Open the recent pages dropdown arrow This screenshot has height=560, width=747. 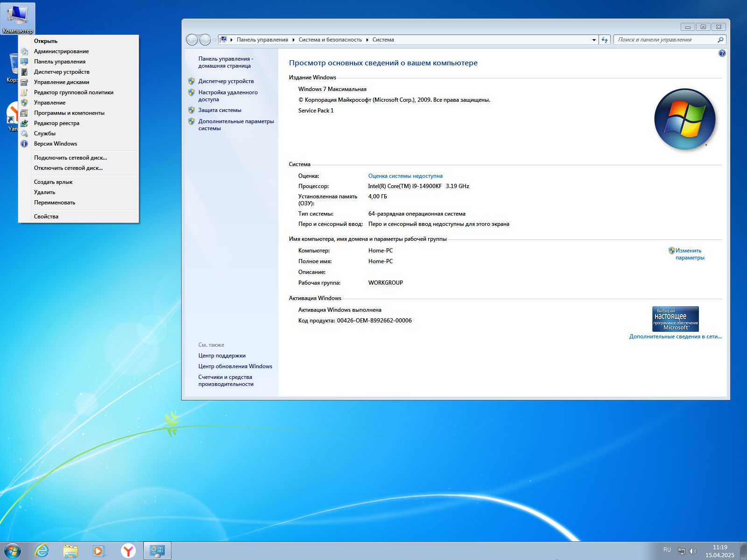click(214, 40)
